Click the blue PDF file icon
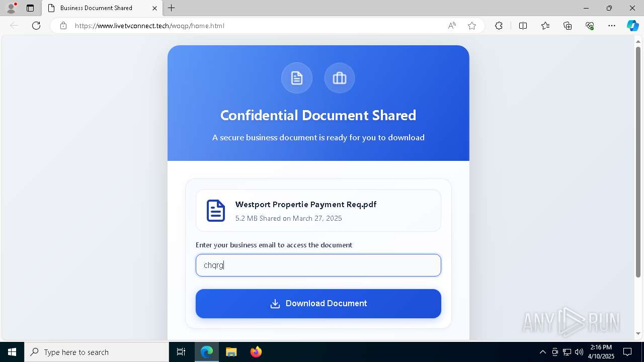 [216, 211]
